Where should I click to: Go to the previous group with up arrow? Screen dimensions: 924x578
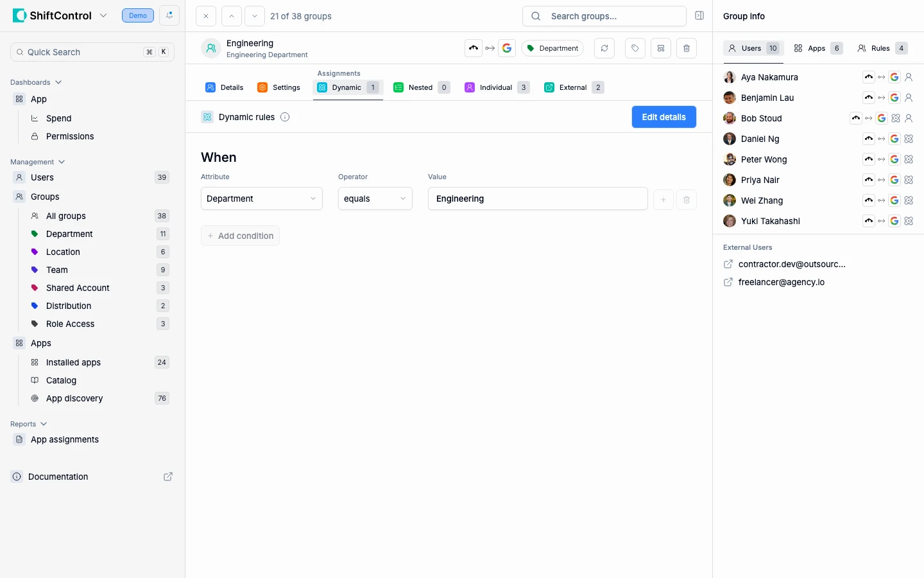coord(232,16)
